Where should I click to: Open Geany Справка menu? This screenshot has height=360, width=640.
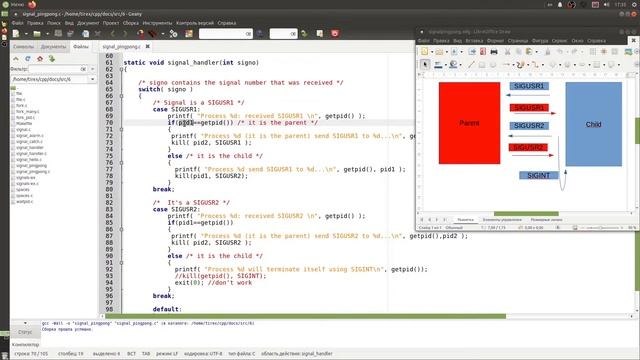pos(227,23)
